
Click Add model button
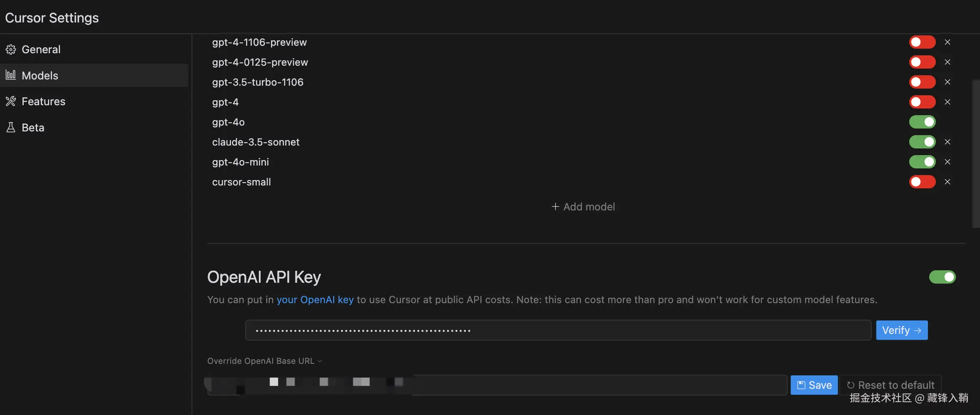(583, 207)
